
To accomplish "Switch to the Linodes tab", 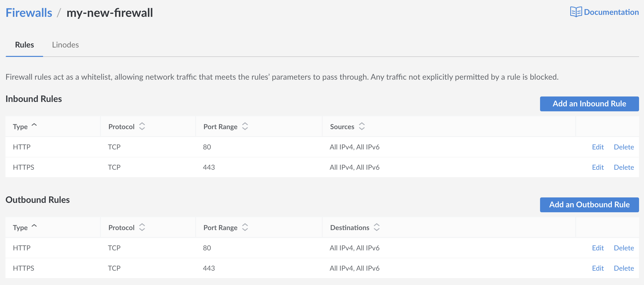I will point(65,45).
